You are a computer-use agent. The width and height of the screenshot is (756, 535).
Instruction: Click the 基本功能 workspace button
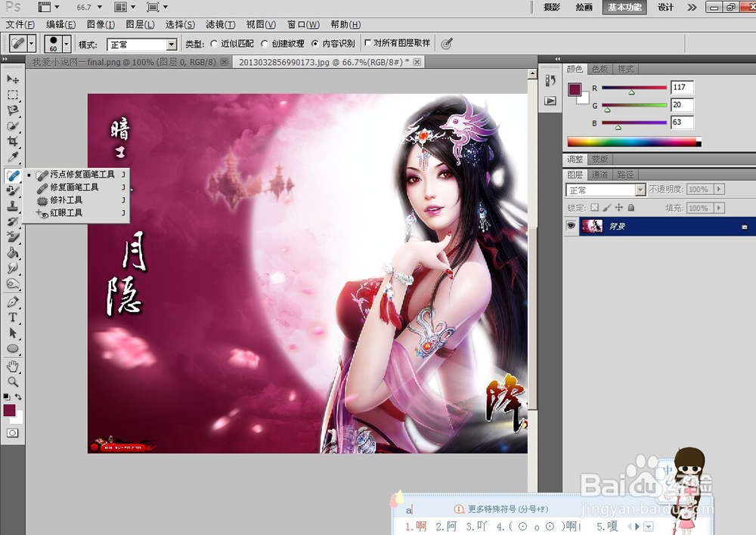(x=624, y=8)
